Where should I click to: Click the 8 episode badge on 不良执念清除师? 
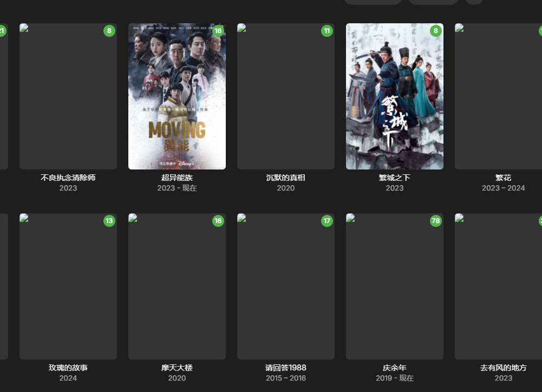click(x=109, y=31)
